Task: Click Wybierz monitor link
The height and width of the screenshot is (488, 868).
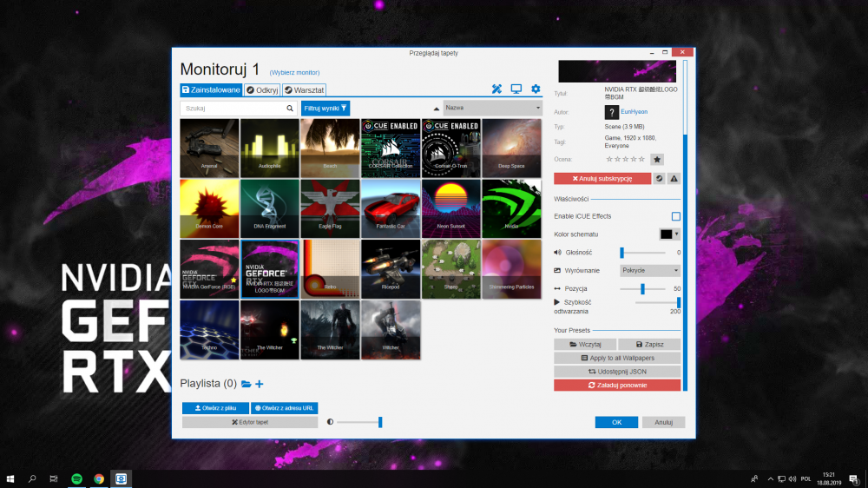Action: coord(294,73)
